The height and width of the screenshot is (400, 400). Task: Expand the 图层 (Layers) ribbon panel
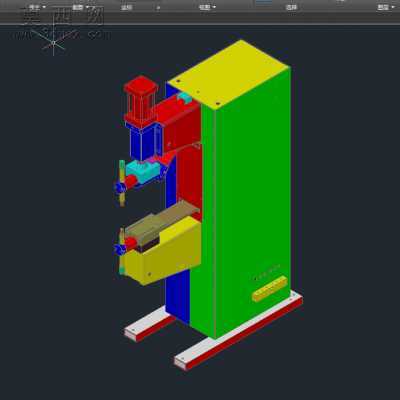[x=386, y=7]
